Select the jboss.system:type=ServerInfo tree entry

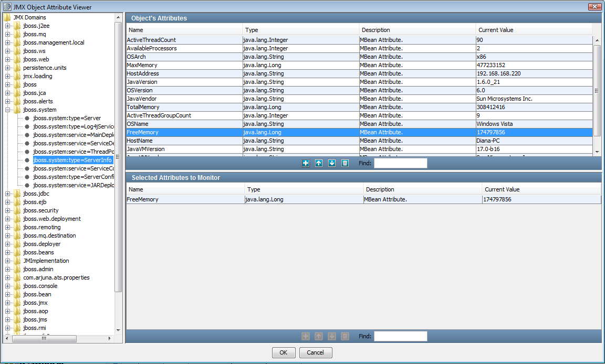[72, 159]
